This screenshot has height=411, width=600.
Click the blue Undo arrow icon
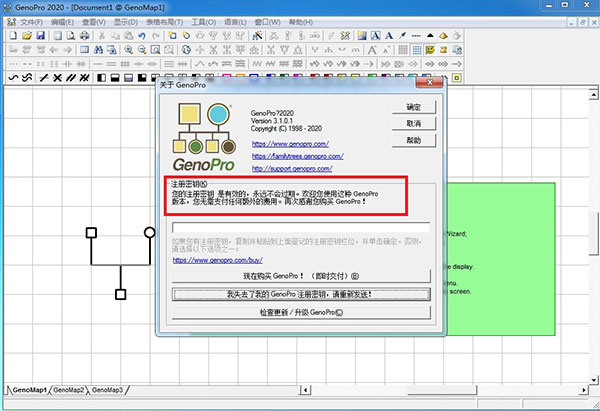pyautogui.click(x=142, y=36)
